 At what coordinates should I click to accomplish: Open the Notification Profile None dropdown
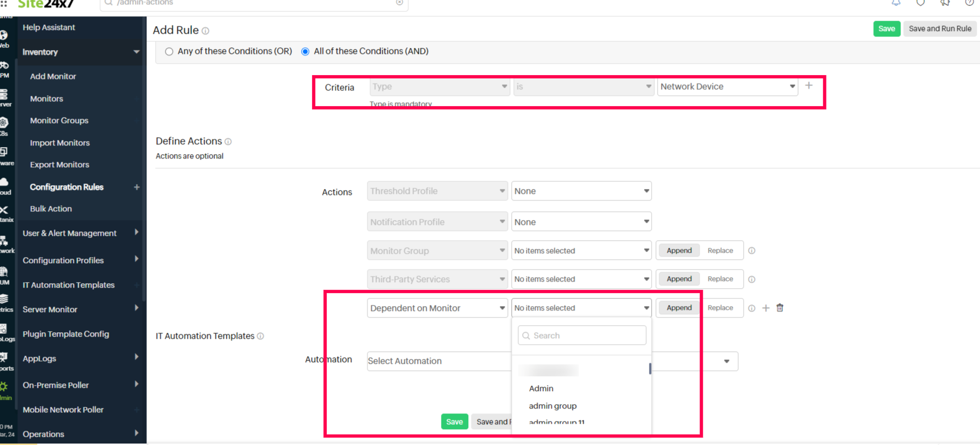point(581,222)
